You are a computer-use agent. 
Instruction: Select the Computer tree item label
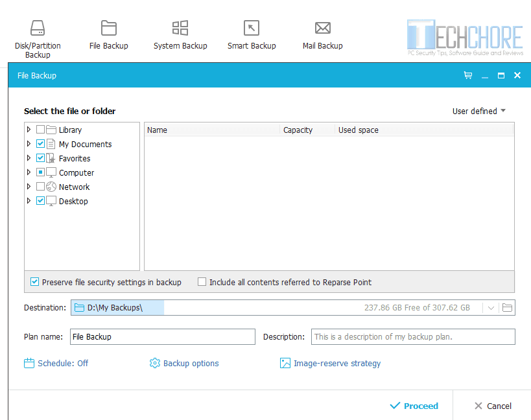77,172
